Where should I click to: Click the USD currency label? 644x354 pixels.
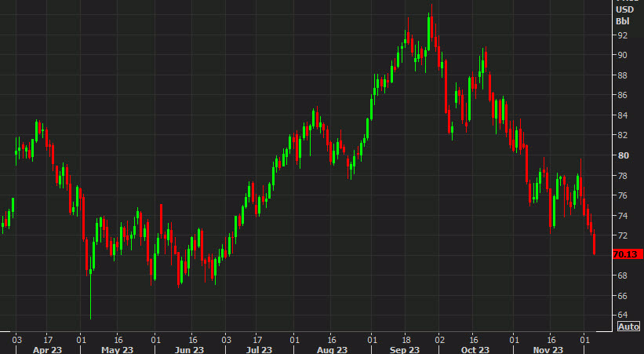pyautogui.click(x=624, y=9)
